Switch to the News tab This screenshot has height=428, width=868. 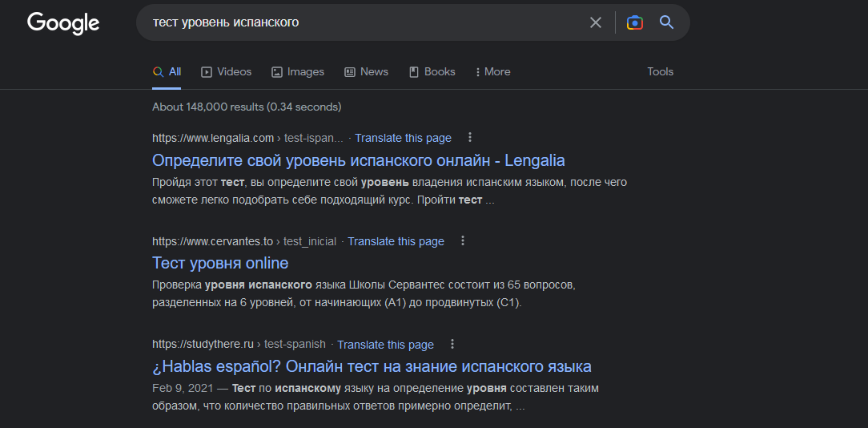(367, 72)
